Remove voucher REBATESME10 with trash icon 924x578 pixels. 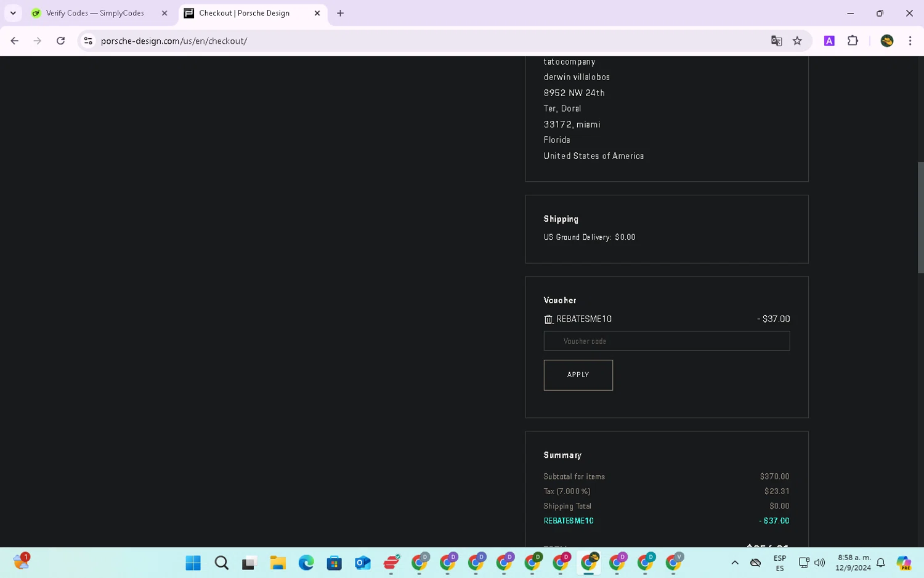point(548,319)
